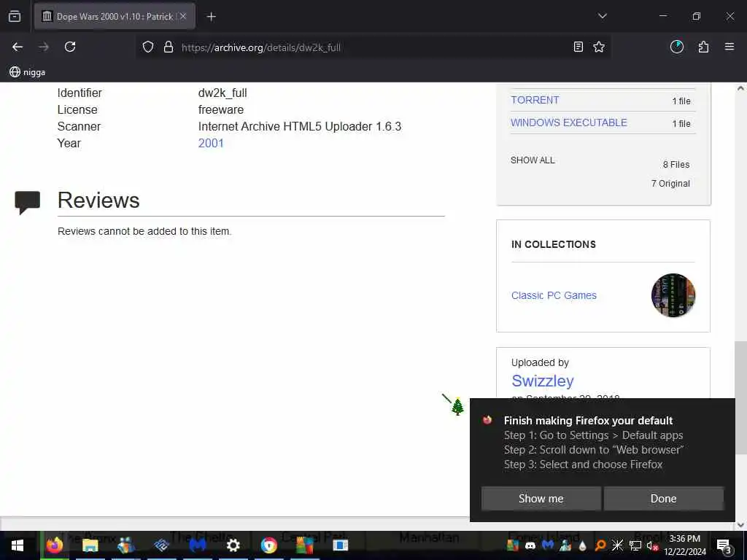Open the Firefox hamburger application menu
This screenshot has width=747, height=560.
[729, 47]
